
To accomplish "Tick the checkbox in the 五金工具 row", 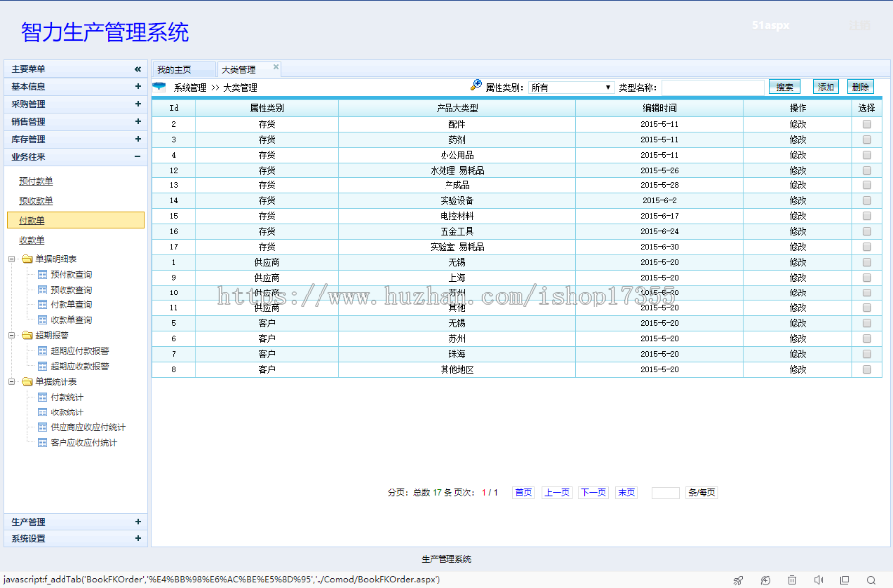I will (866, 231).
